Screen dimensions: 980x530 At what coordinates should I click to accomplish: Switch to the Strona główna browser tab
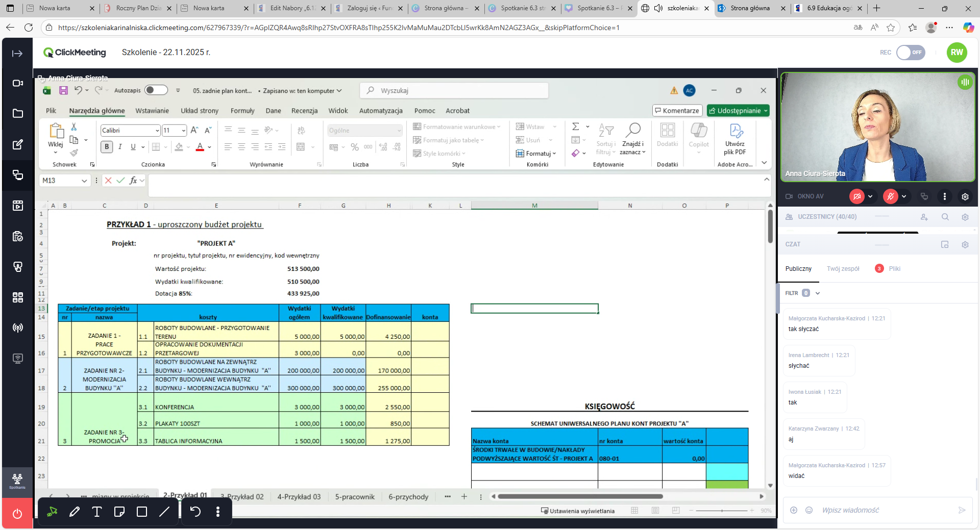[750, 8]
